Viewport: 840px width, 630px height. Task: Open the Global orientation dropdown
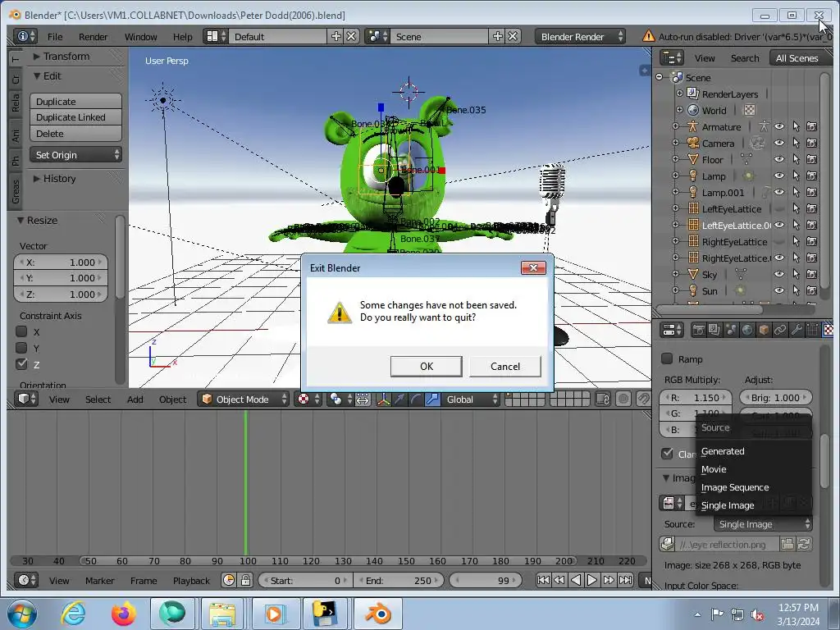[x=470, y=399]
